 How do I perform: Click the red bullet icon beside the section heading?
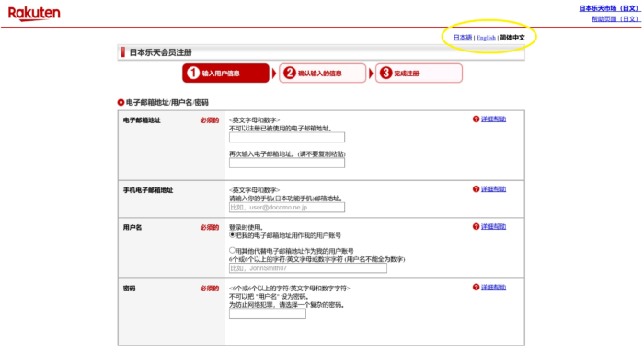121,103
